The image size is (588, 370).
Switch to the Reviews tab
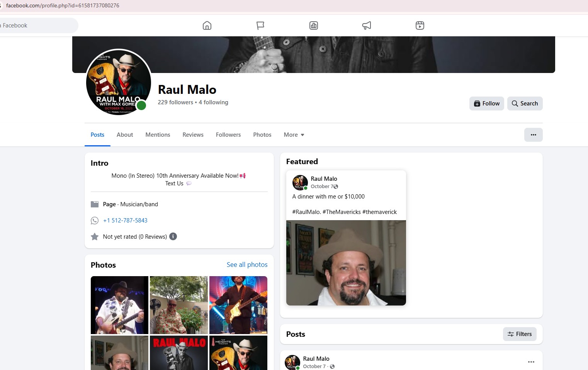[x=193, y=135]
